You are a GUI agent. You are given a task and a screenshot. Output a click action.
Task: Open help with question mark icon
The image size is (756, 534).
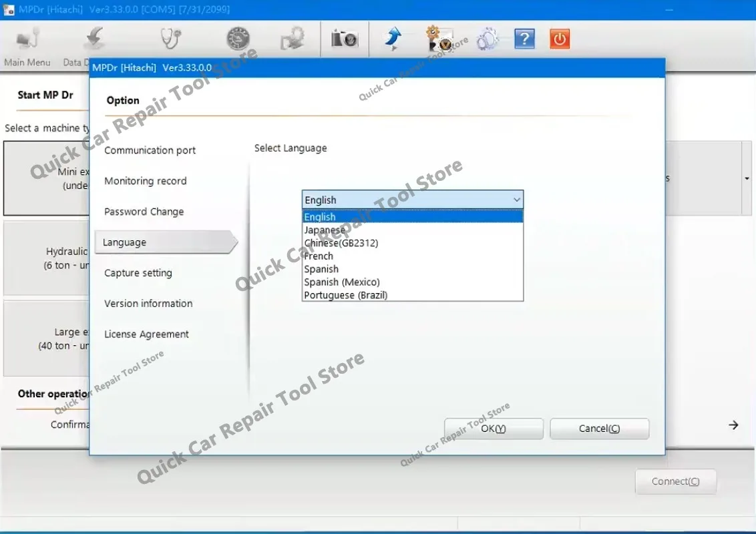click(524, 39)
